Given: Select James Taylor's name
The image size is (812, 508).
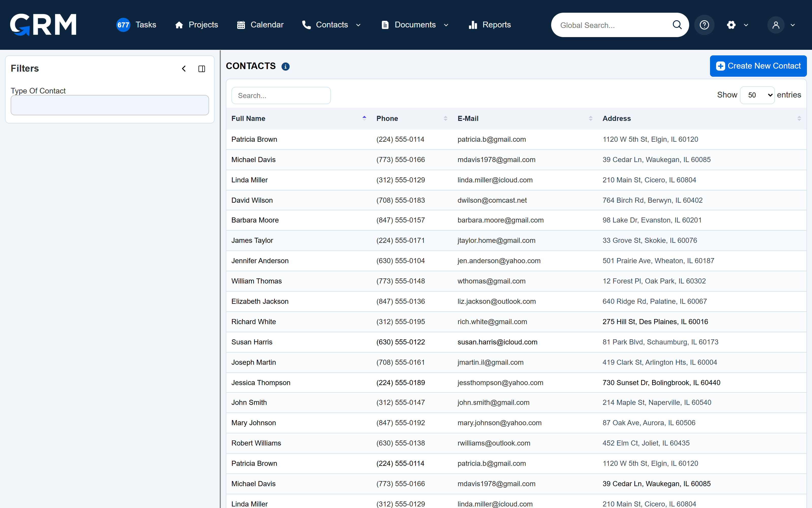Looking at the screenshot, I should tap(252, 240).
